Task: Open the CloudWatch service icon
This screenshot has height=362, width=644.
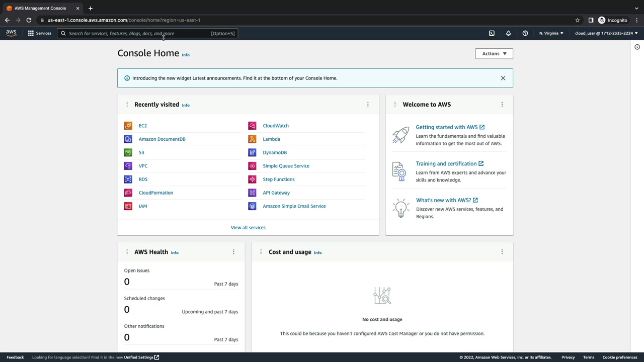Action: (252, 126)
